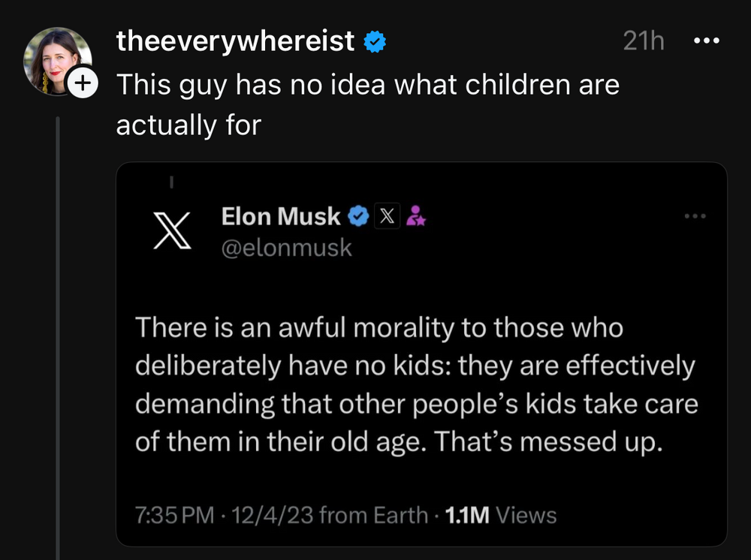Click the 7:35 PM tweet time
The width and height of the screenshot is (751, 560).
[170, 515]
